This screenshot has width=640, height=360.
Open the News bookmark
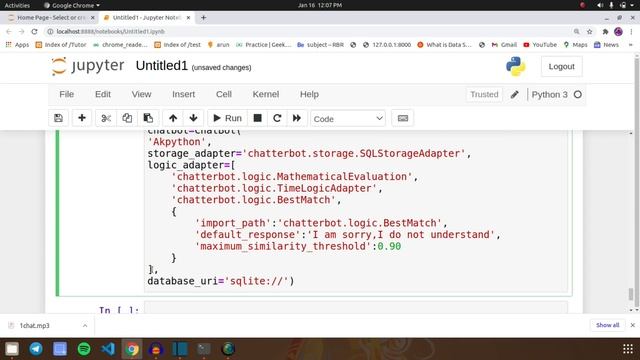pyautogui.click(x=607, y=45)
